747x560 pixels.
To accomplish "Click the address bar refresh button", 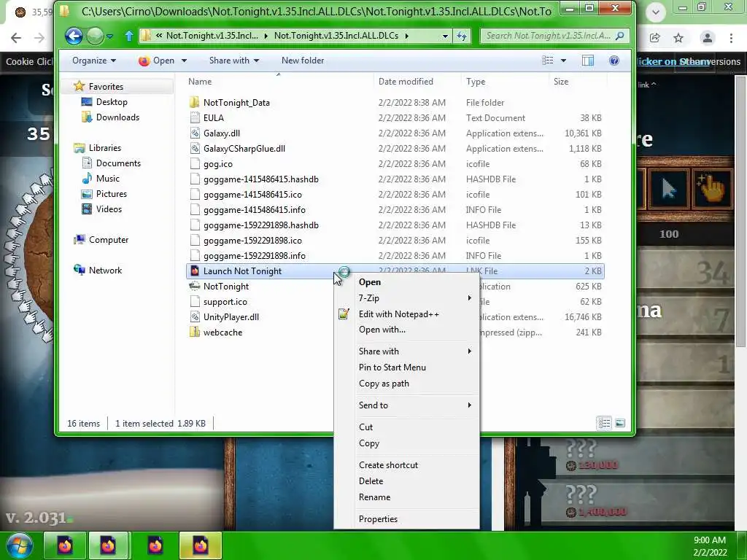I will (462, 36).
